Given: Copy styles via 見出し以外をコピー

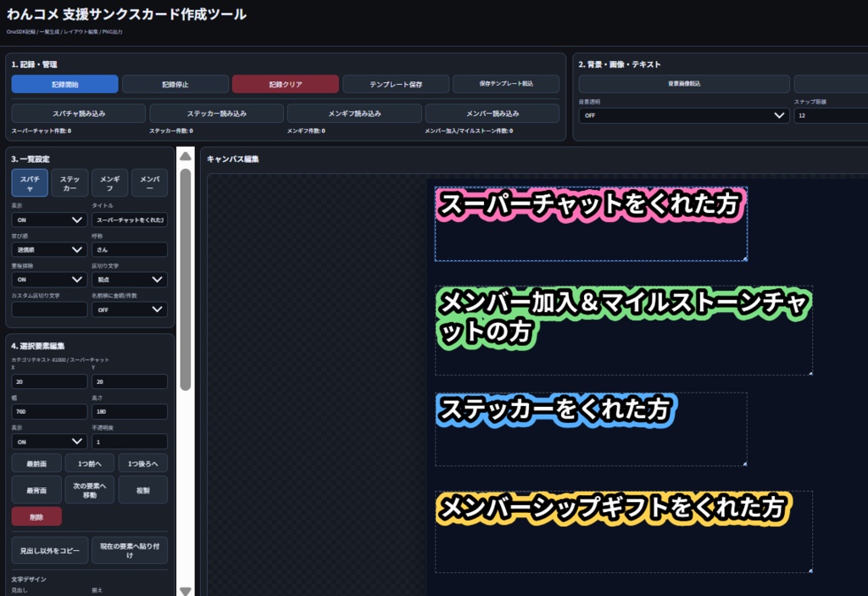Looking at the screenshot, I should pos(50,550).
